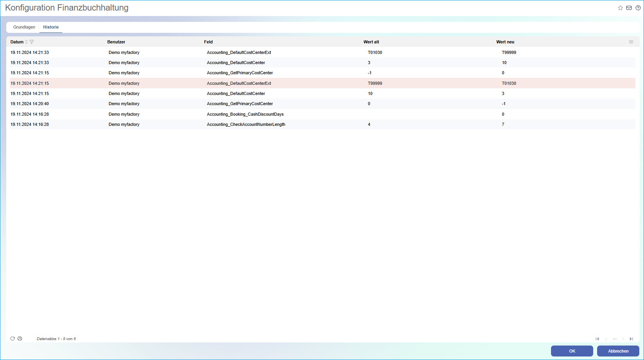Open help via question mark icon
The width and height of the screenshot is (644, 360).
tap(638, 8)
